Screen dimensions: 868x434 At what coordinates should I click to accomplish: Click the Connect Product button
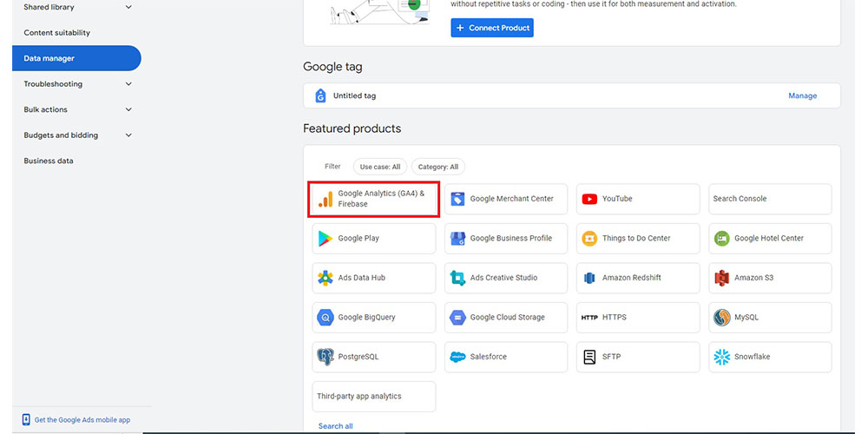point(492,28)
